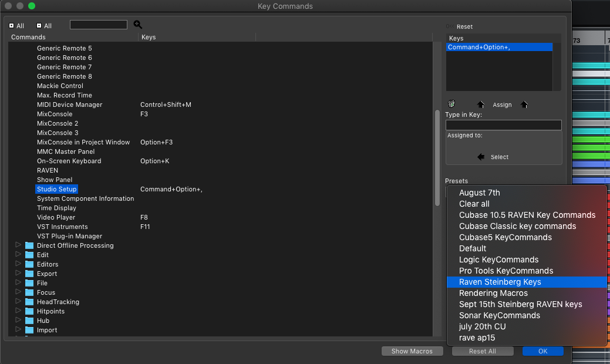Expand the Editors folder
Image resolution: width=610 pixels, height=364 pixels.
tap(18, 264)
